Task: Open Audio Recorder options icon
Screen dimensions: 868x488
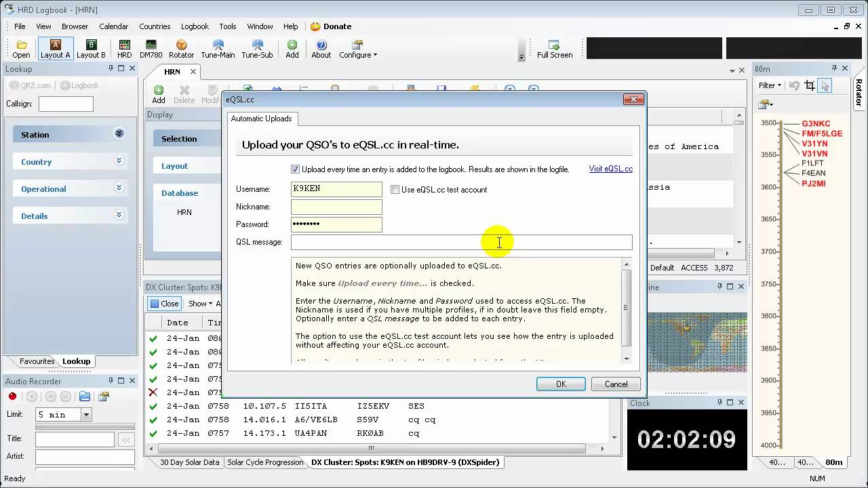Action: click(x=104, y=396)
